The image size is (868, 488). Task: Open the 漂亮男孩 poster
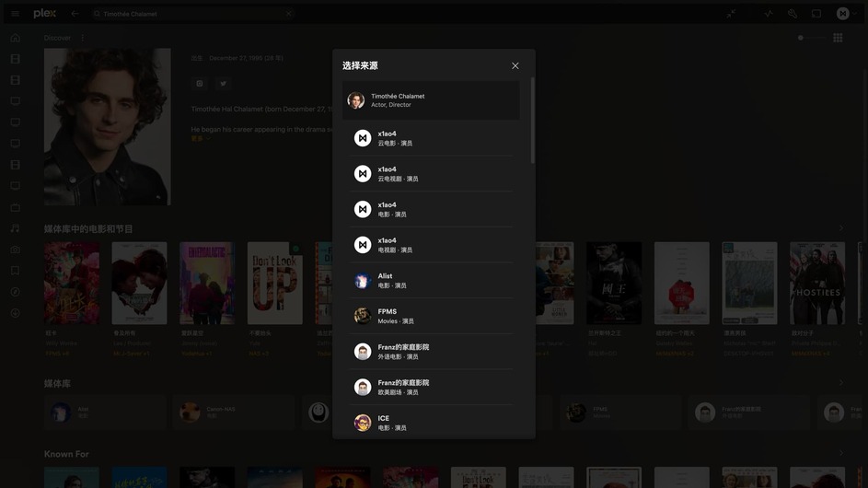pyautogui.click(x=749, y=283)
